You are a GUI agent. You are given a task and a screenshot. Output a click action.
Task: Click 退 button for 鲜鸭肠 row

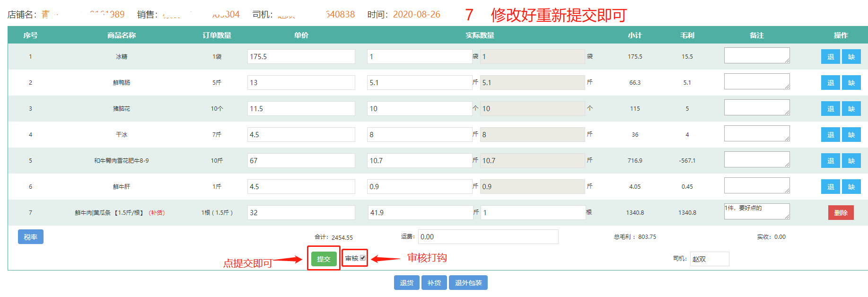point(830,83)
